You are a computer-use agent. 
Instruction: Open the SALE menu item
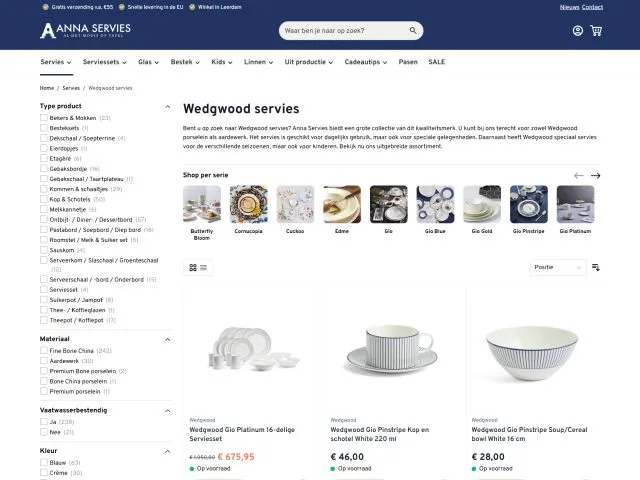tap(437, 62)
